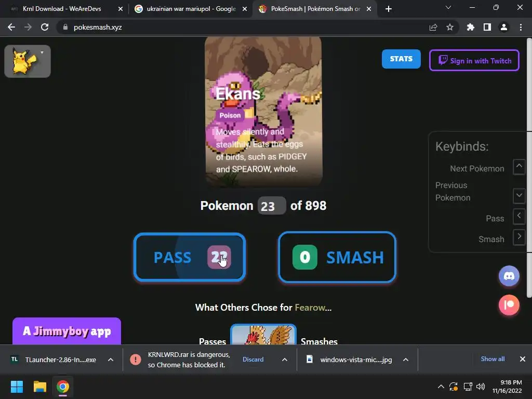Sign in with Twitch
The width and height of the screenshot is (532, 399).
pos(474,60)
